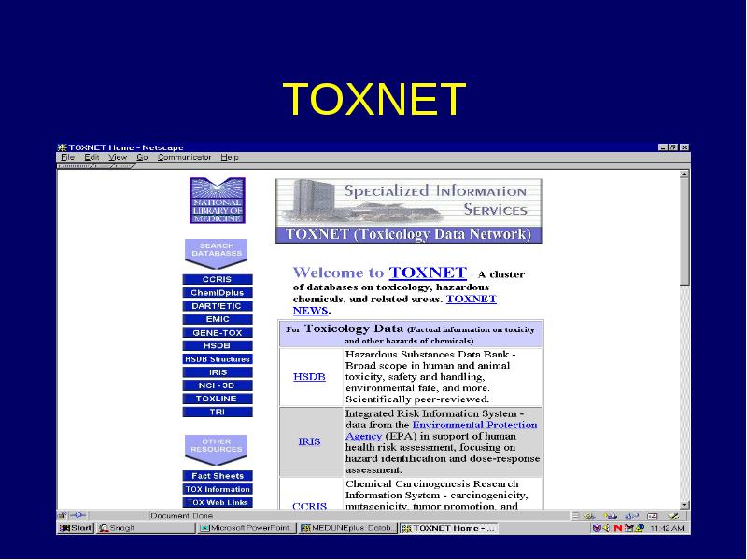Select the TRI database button
The image size is (747, 560).
pyautogui.click(x=218, y=412)
